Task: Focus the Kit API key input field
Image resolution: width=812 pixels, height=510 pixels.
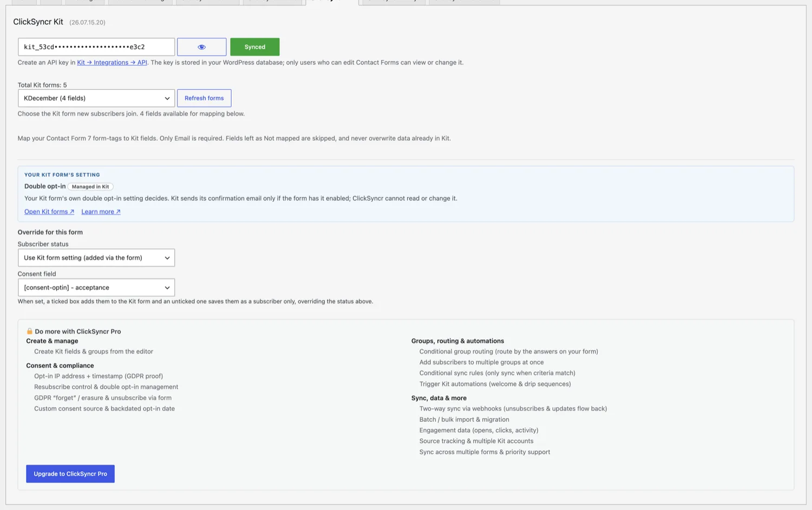Action: tap(96, 47)
